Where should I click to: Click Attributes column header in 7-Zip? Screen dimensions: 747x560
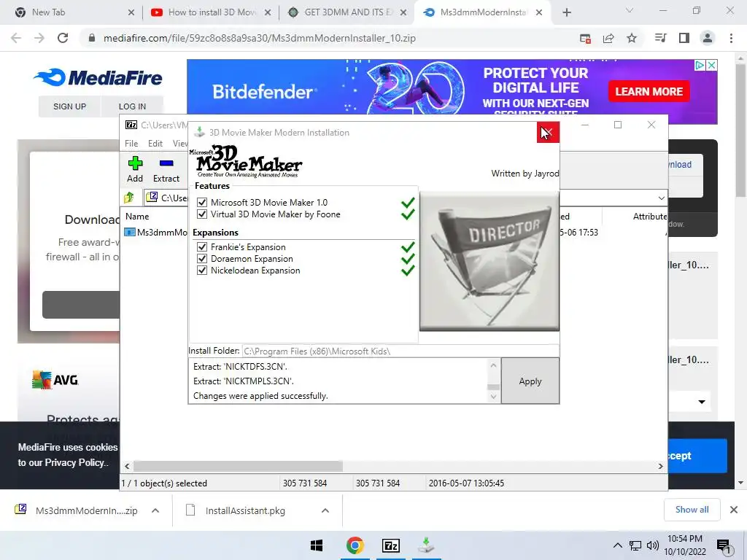point(650,216)
